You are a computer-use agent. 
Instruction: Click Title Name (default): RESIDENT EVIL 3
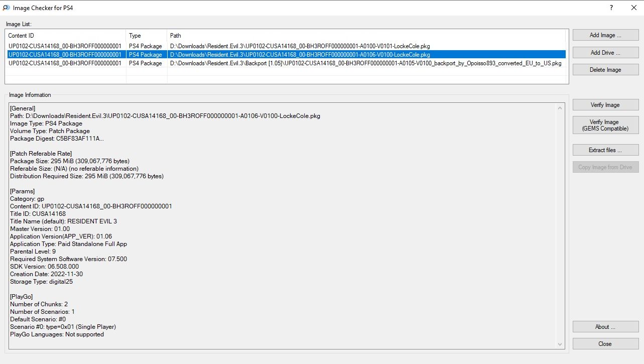tap(63, 221)
